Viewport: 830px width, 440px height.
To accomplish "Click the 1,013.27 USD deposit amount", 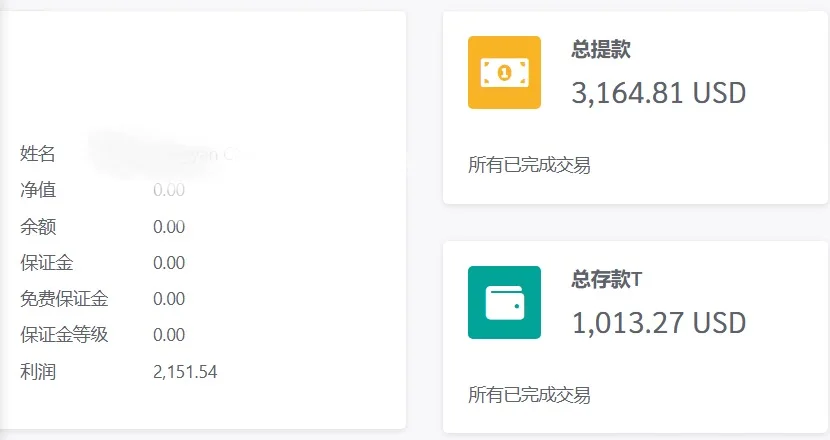I will coord(659,323).
